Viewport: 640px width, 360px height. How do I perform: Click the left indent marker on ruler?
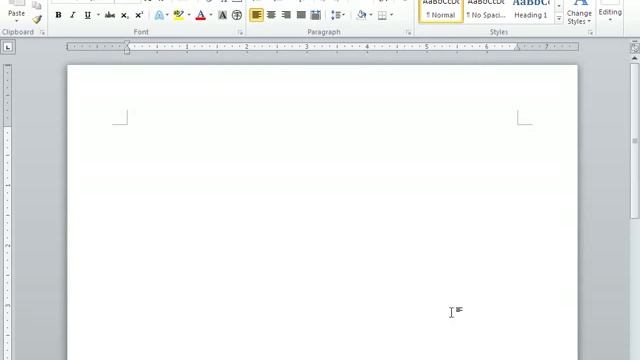[127, 52]
